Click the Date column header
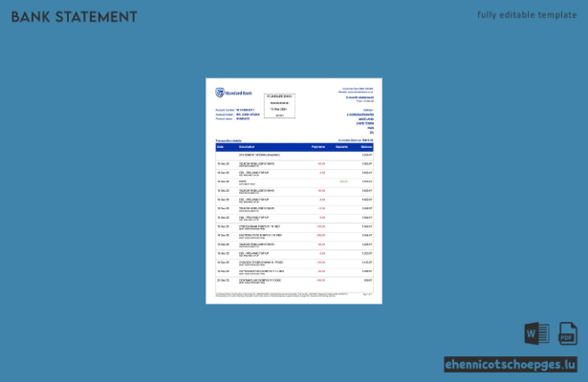The height and width of the screenshot is (382, 588). (221, 147)
